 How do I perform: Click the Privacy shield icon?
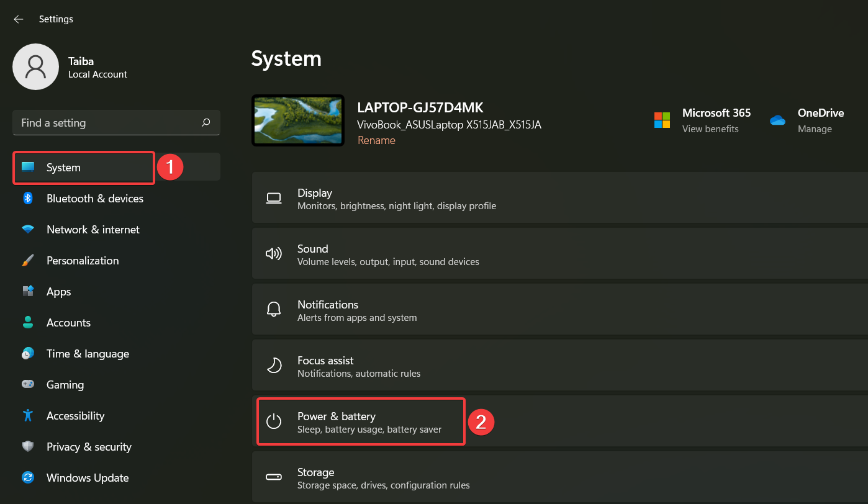[x=28, y=447]
